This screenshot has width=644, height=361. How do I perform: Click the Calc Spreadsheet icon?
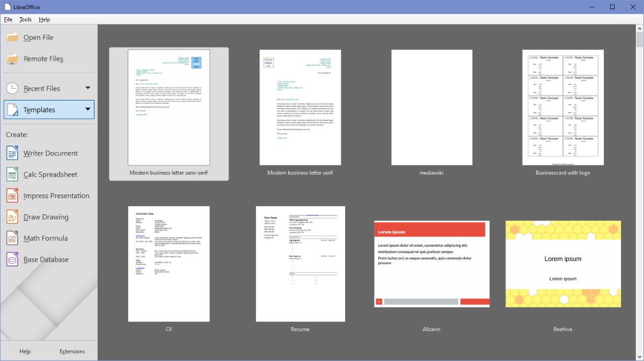[x=12, y=174]
